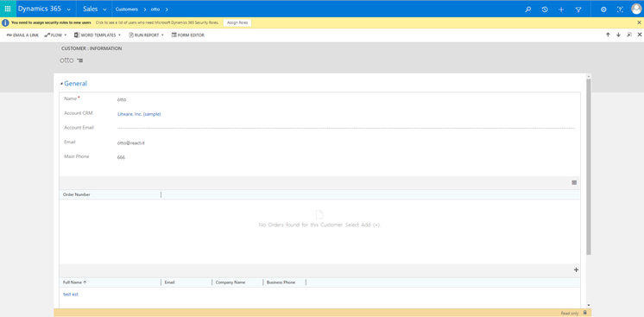Open the Word Templates dropdown
This screenshot has width=644, height=317.
point(98,35)
